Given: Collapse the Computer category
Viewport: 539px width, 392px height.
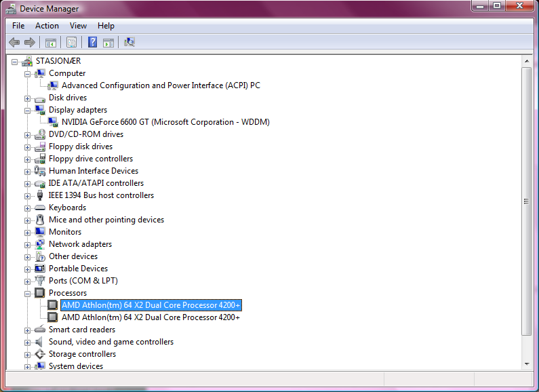Looking at the screenshot, I should tap(27, 74).
